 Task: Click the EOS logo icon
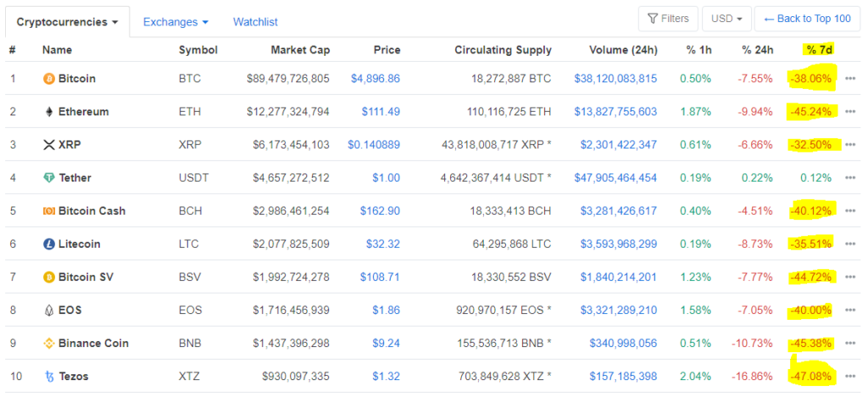(48, 310)
